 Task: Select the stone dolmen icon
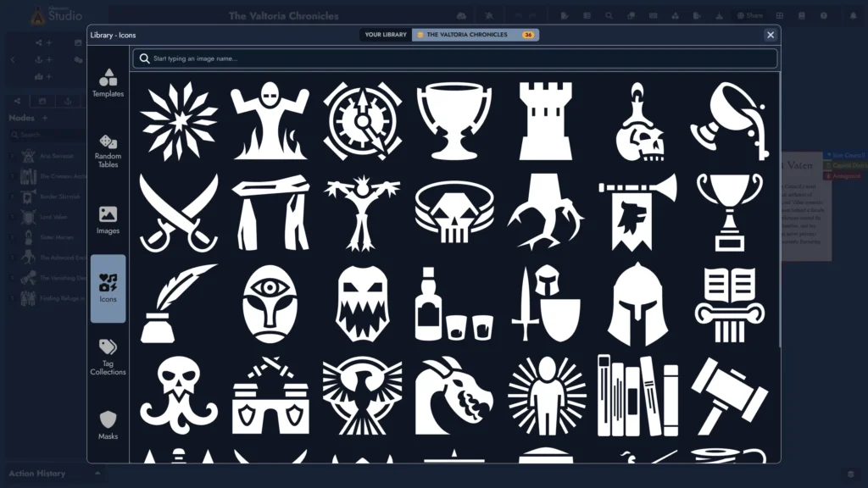pos(270,213)
